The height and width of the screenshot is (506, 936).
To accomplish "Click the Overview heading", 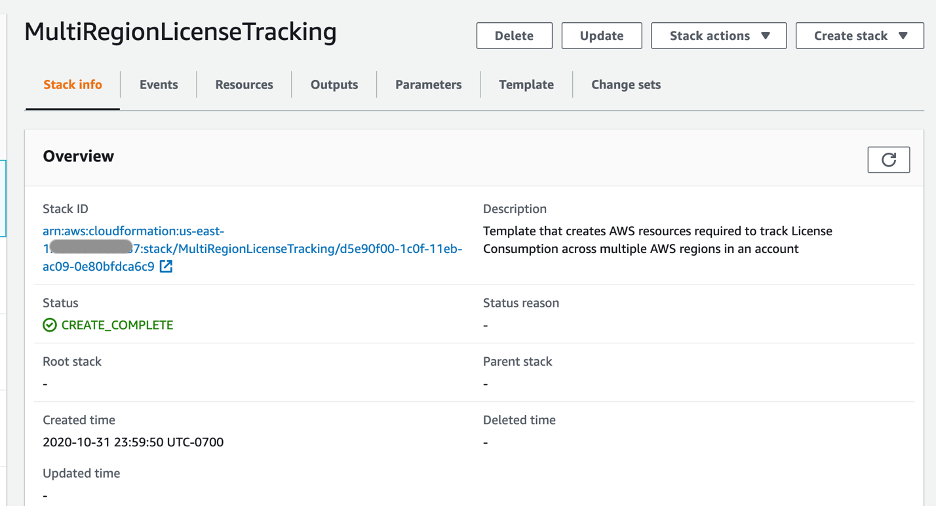I will 78,156.
